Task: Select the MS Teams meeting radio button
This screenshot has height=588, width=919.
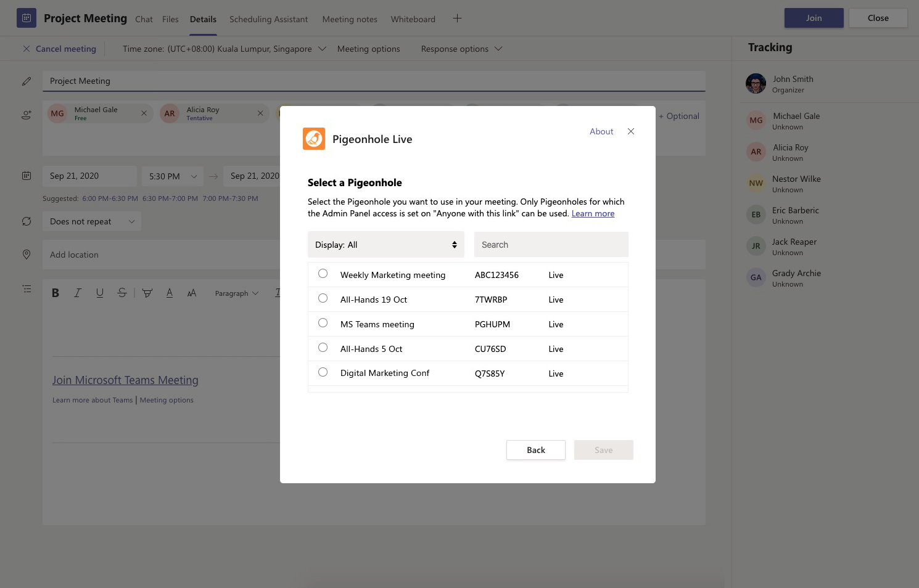Action: point(323,323)
